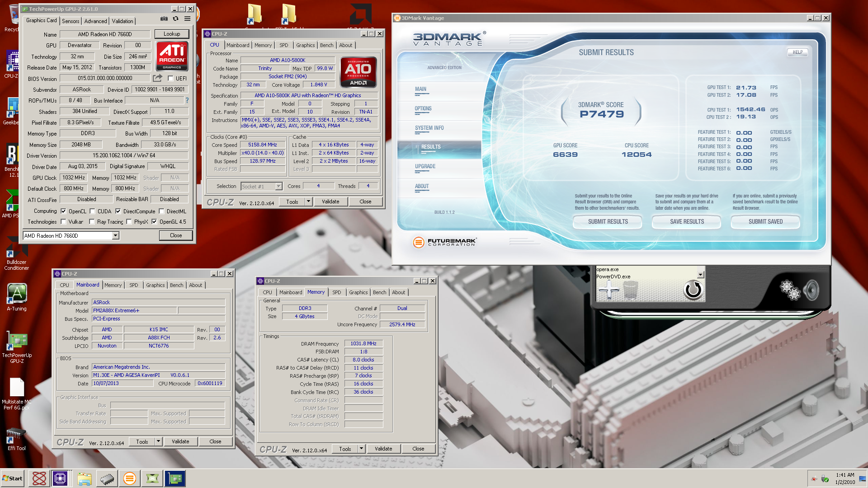The height and width of the screenshot is (488, 868).
Task: Toggle the PhysX checkbox
Action: [x=129, y=221]
